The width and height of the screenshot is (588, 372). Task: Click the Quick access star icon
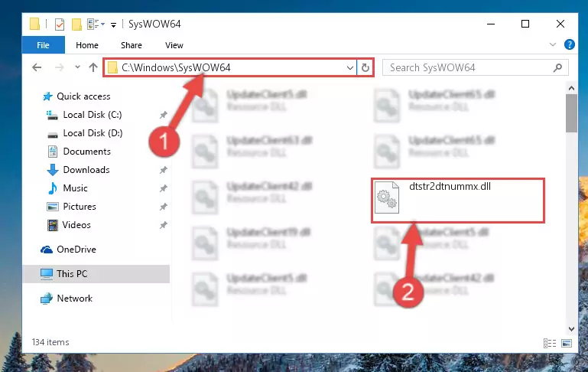click(47, 96)
